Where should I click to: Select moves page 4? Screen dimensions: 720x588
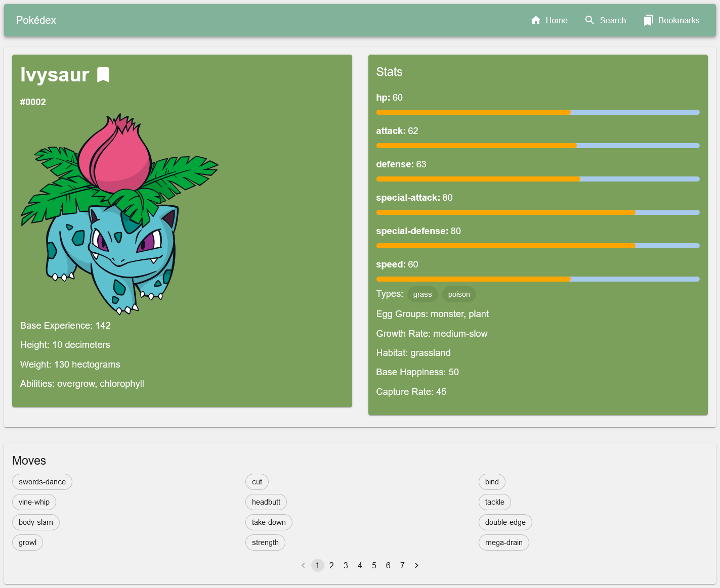click(360, 565)
